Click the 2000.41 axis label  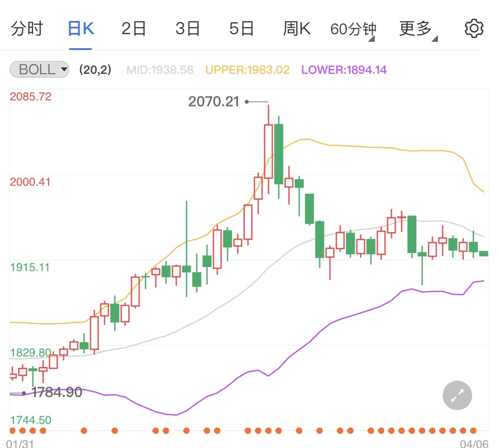pos(30,182)
